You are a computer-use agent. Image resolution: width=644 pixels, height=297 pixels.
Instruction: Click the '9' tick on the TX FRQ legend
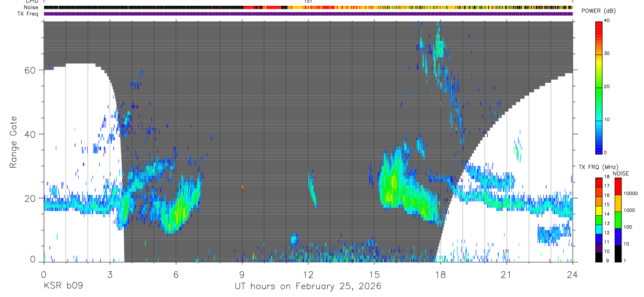coord(606,260)
